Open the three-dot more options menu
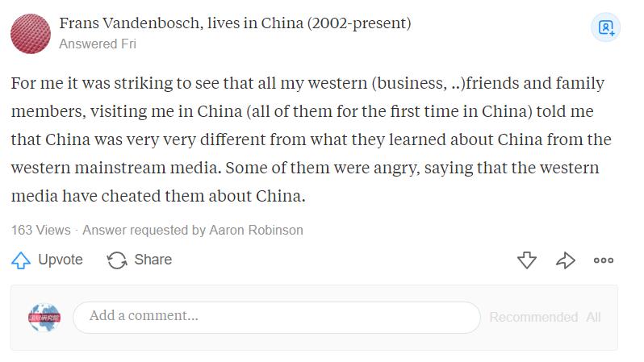The height and width of the screenshot is (362, 644). (x=604, y=260)
